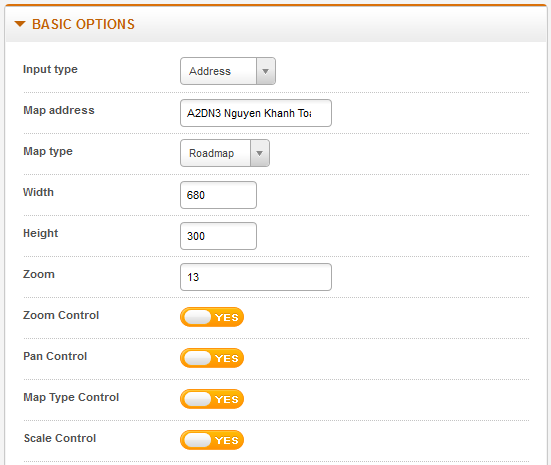Focus the Zoom value field
The image size is (551, 465).
point(256,277)
